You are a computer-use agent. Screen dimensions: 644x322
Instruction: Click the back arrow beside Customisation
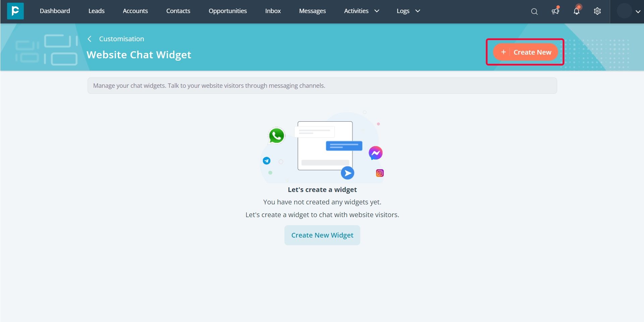(x=90, y=39)
